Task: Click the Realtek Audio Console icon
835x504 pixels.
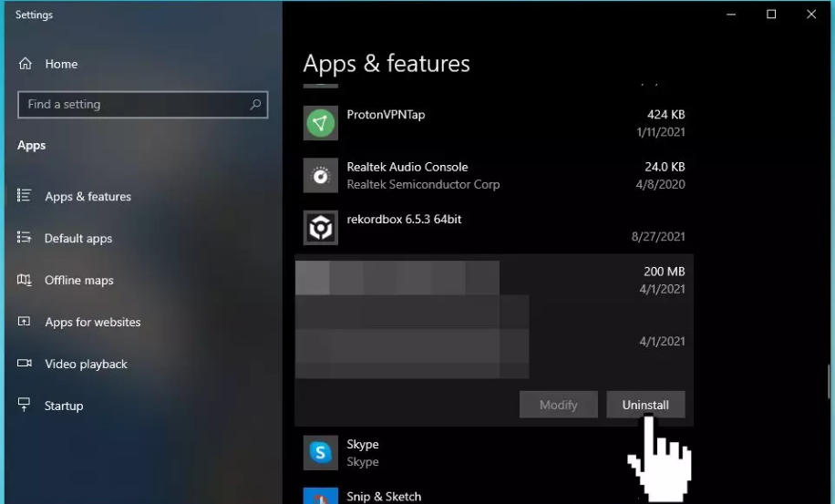Action: point(320,176)
